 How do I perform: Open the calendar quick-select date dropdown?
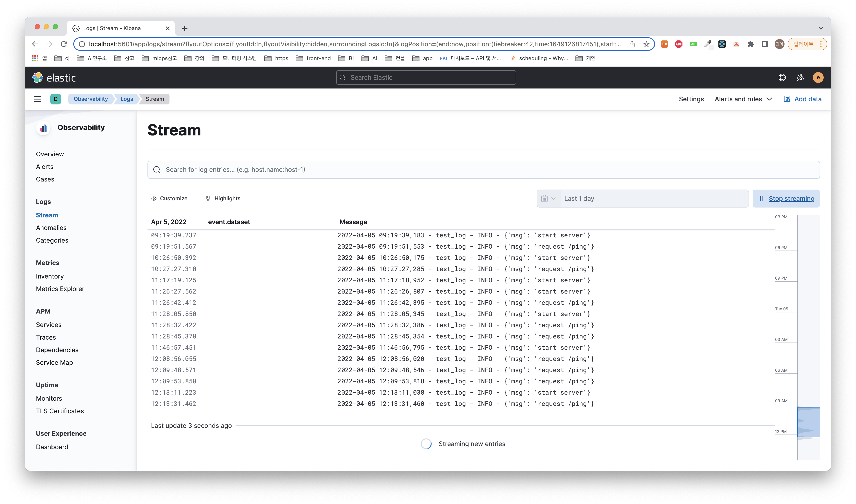tap(548, 199)
